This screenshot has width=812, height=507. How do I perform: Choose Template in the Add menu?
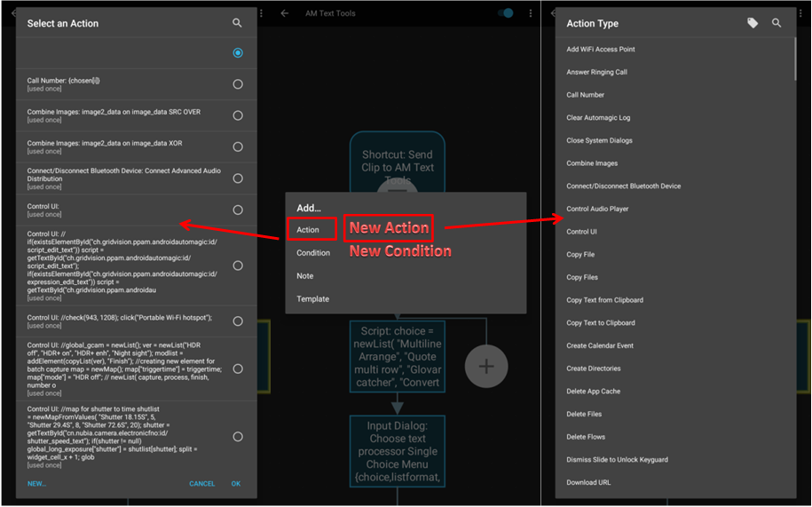coord(312,299)
